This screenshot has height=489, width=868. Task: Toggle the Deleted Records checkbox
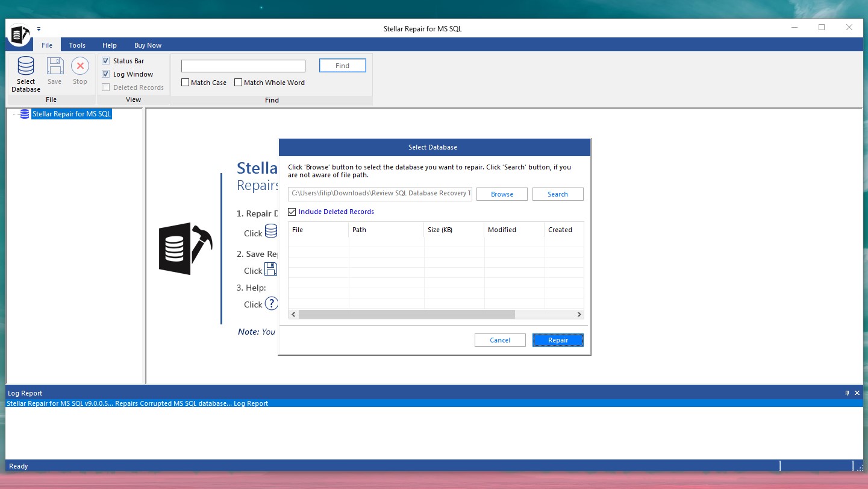click(x=106, y=87)
